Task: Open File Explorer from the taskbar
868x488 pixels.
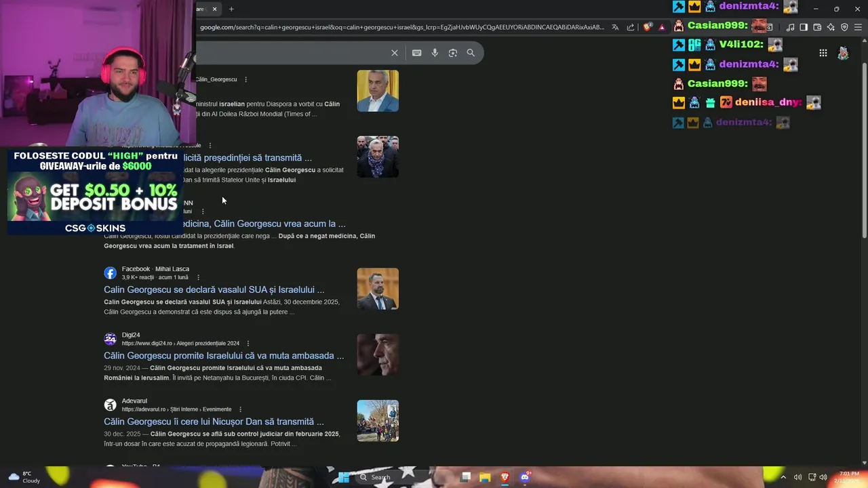Action: point(485,477)
